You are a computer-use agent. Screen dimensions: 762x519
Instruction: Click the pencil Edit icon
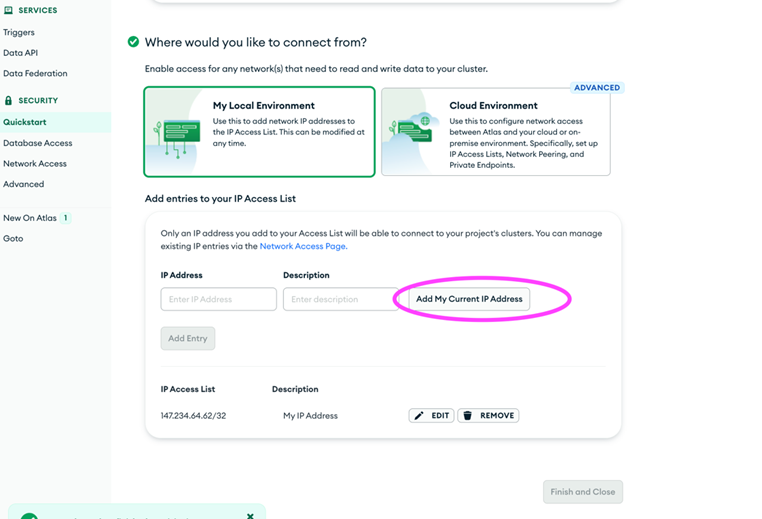(419, 415)
